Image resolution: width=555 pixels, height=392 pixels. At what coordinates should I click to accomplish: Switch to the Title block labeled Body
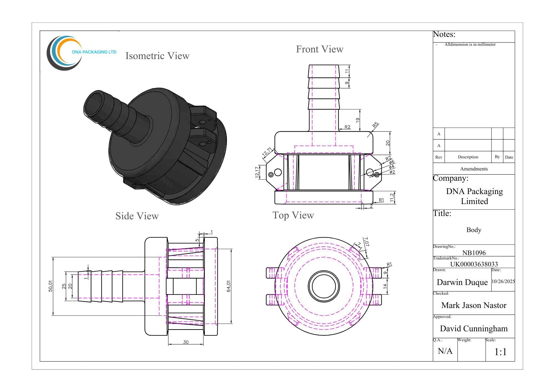tap(474, 230)
